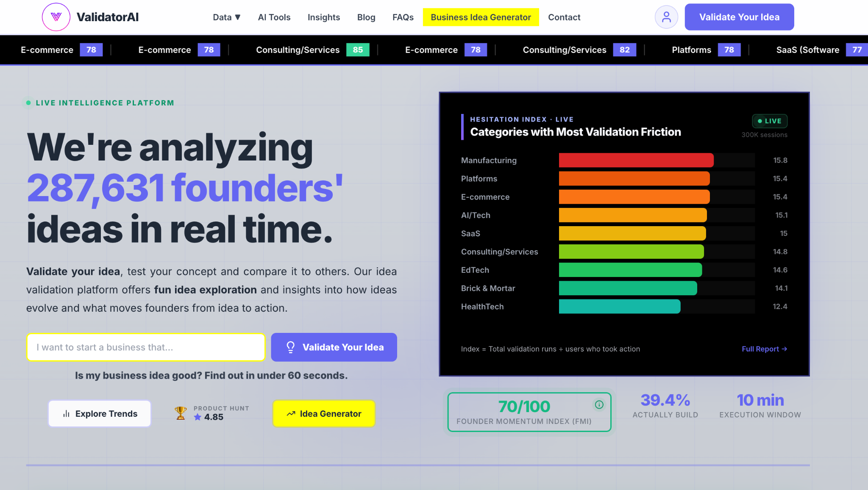Click Validate Your Idea button beside input

tap(334, 347)
